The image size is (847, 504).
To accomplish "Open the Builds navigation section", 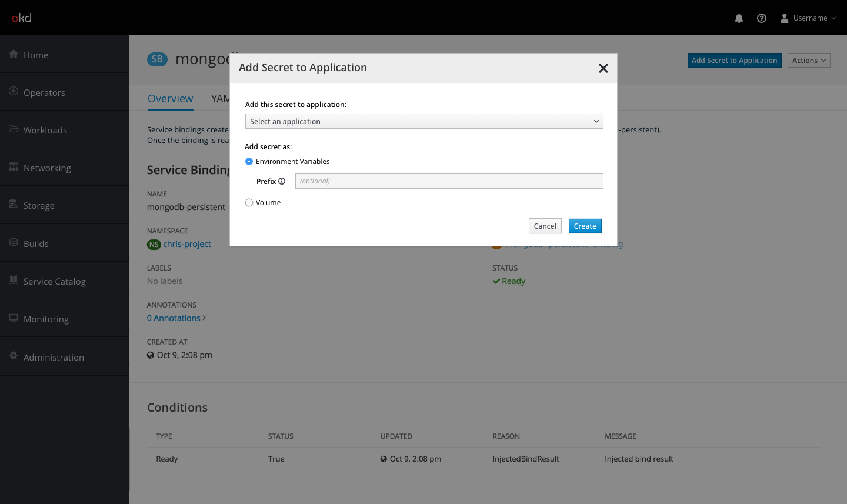I will [65, 243].
